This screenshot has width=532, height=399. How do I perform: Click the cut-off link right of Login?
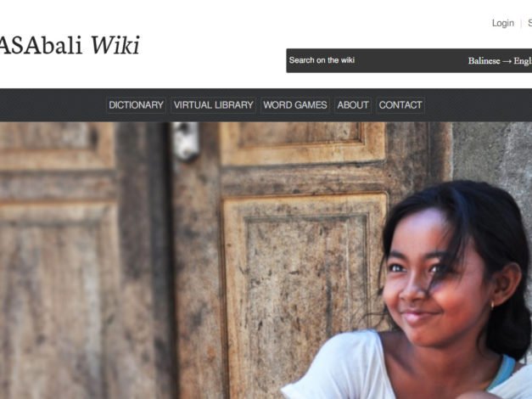529,23
